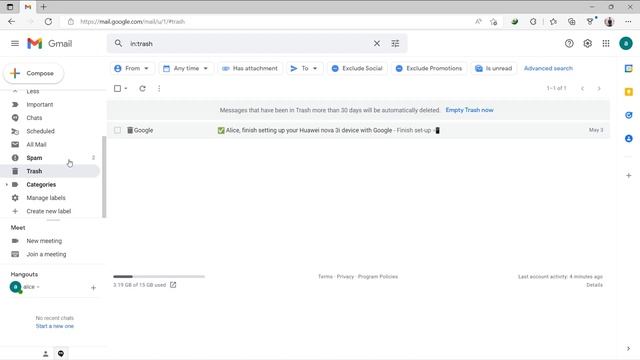Go back in the browser

pyautogui.click(x=11, y=22)
